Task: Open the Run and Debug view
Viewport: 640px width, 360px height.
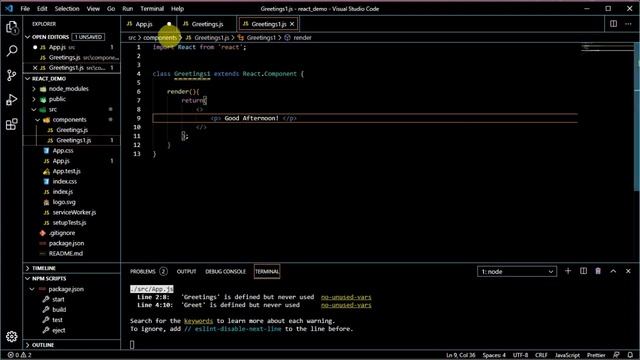Action: [12, 100]
